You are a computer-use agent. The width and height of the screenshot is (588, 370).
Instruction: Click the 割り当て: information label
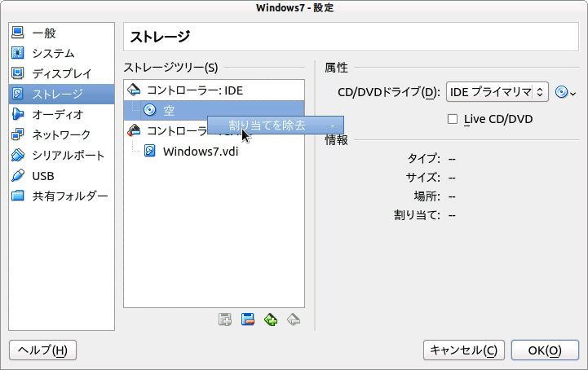click(x=417, y=215)
